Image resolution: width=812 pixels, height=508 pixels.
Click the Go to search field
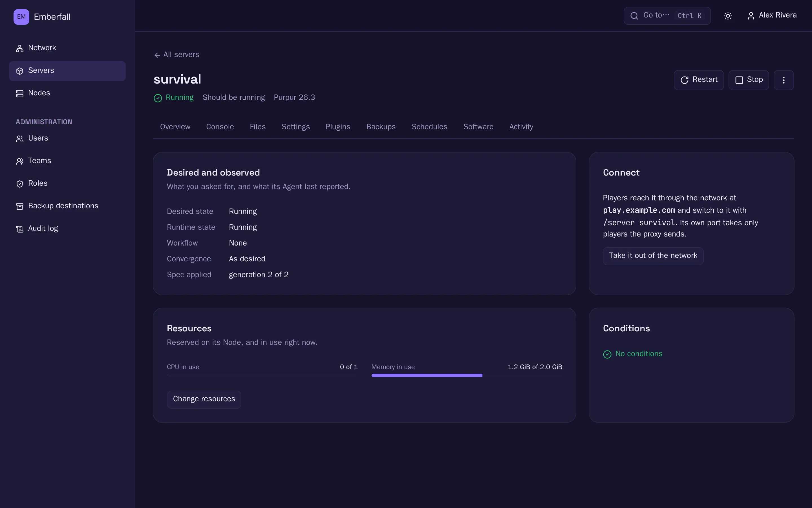(667, 16)
